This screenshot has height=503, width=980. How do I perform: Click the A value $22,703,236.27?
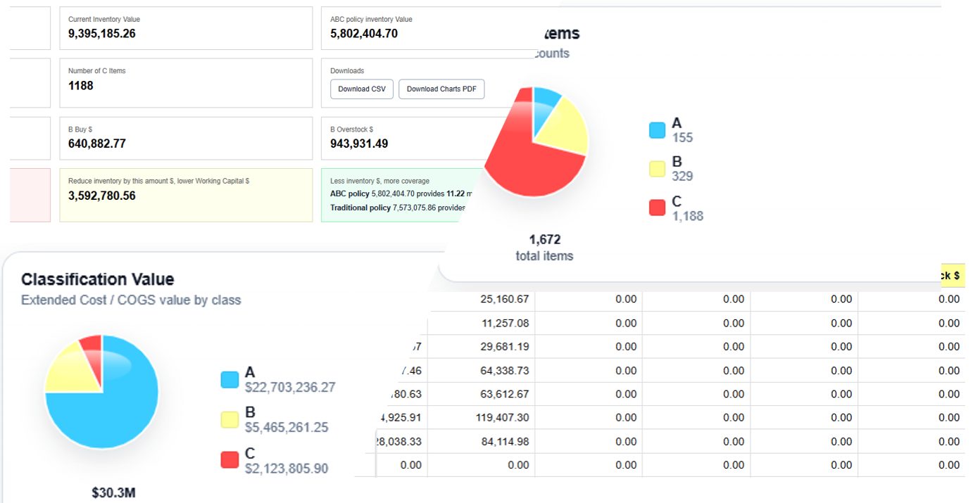290,388
